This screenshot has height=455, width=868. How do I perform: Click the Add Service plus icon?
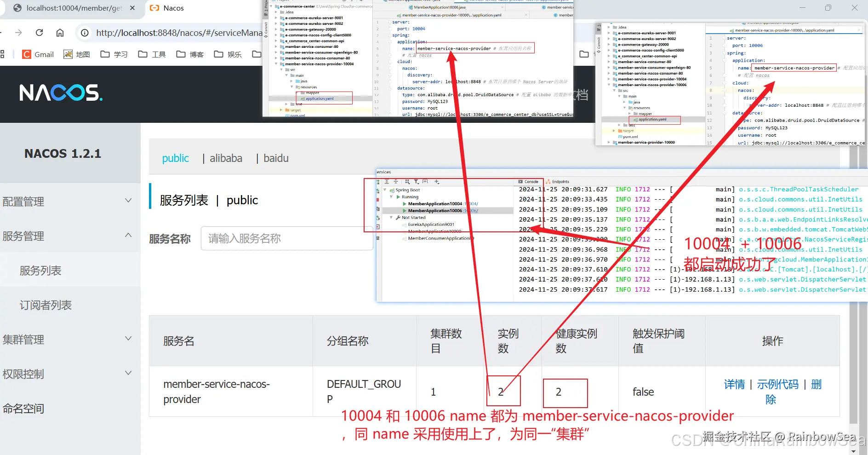[436, 182]
